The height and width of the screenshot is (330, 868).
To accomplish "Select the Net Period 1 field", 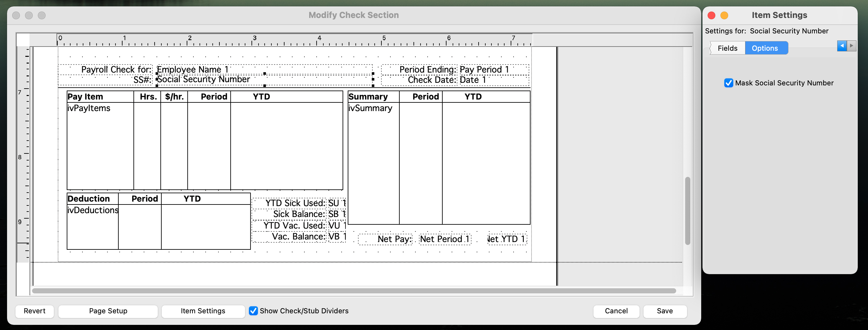I will click(445, 239).
